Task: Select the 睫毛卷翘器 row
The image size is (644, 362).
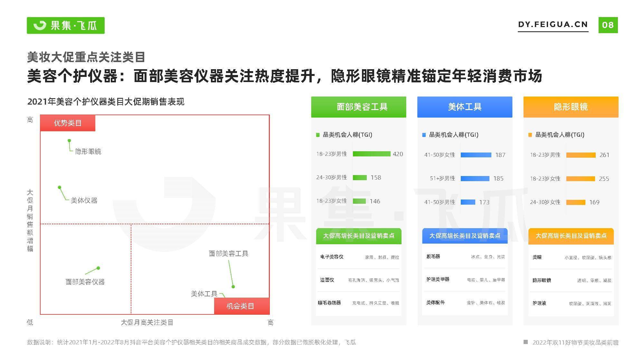Action: tap(359, 303)
